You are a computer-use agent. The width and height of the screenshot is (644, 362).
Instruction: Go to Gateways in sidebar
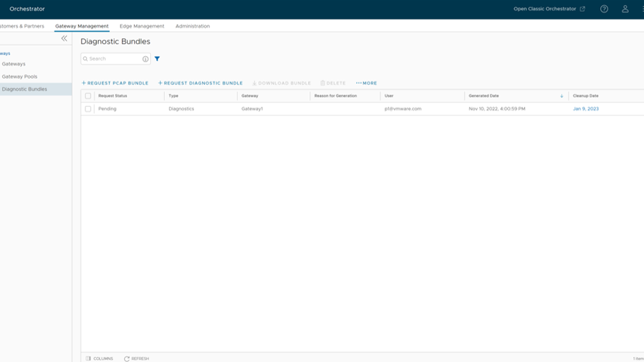coord(13,64)
